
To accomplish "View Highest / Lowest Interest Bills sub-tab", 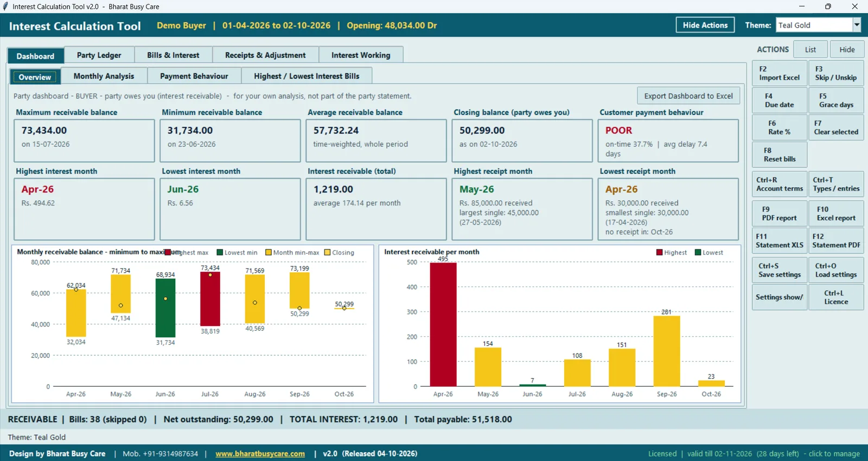I will 307,76.
